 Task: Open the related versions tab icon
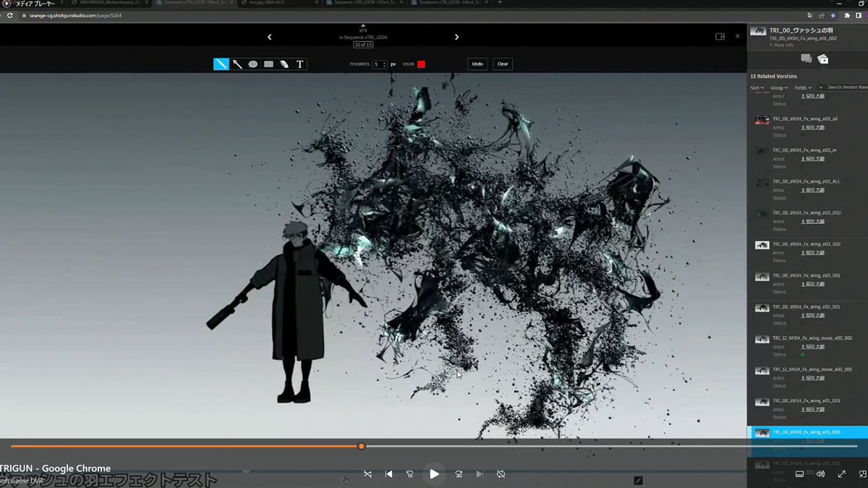(823, 59)
